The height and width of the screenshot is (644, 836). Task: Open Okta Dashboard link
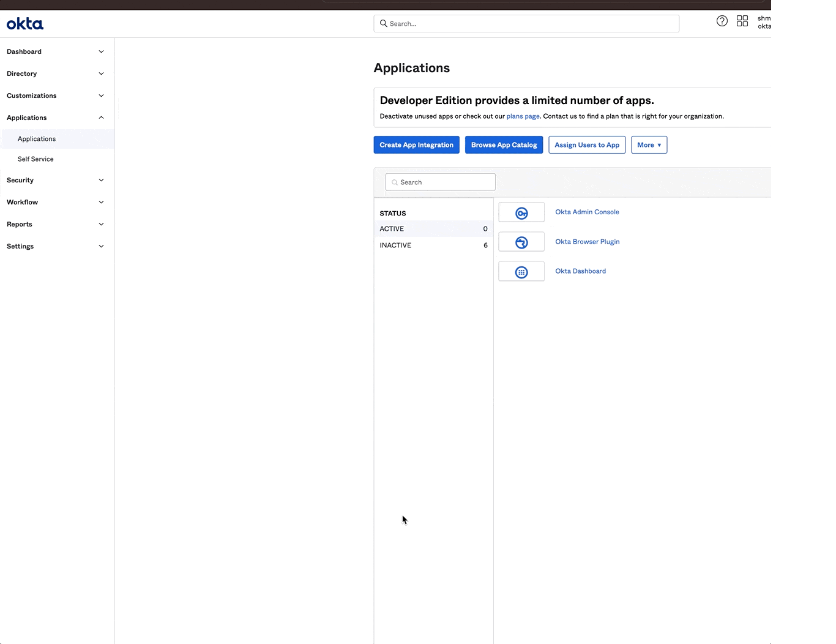click(581, 271)
